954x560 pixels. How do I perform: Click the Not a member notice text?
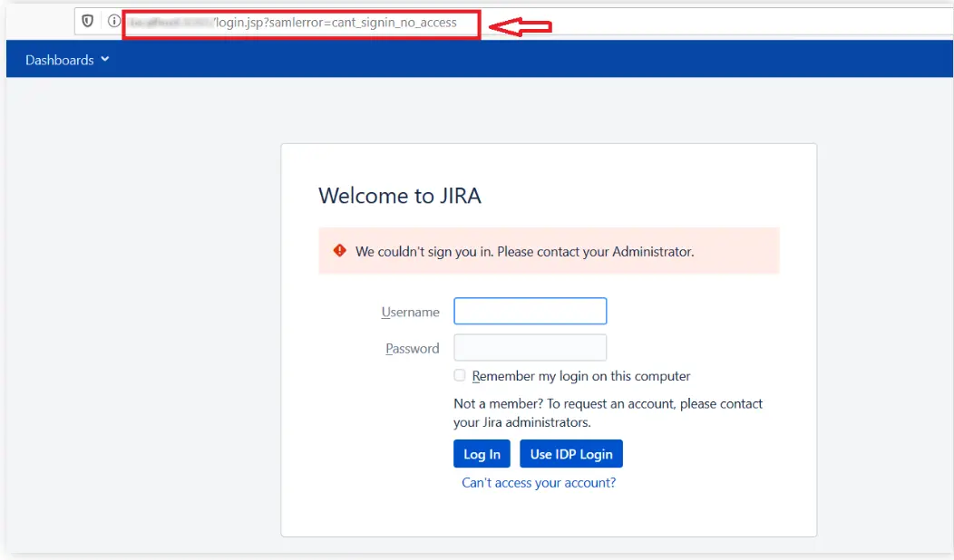(608, 413)
